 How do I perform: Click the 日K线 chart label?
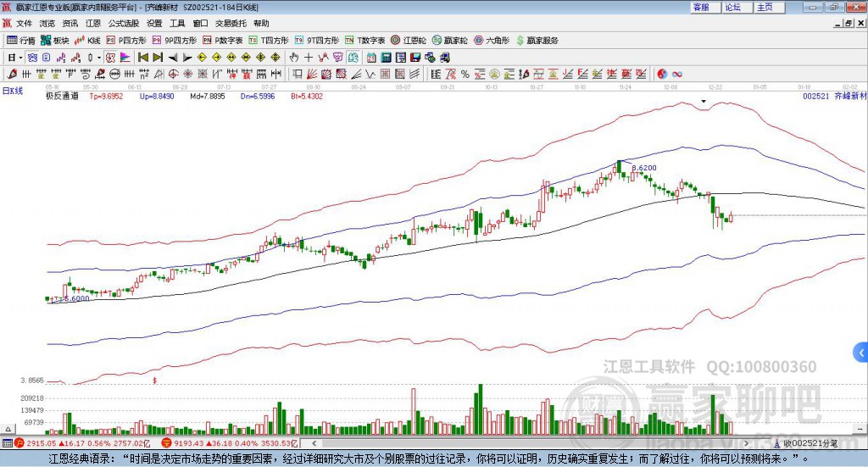point(12,92)
